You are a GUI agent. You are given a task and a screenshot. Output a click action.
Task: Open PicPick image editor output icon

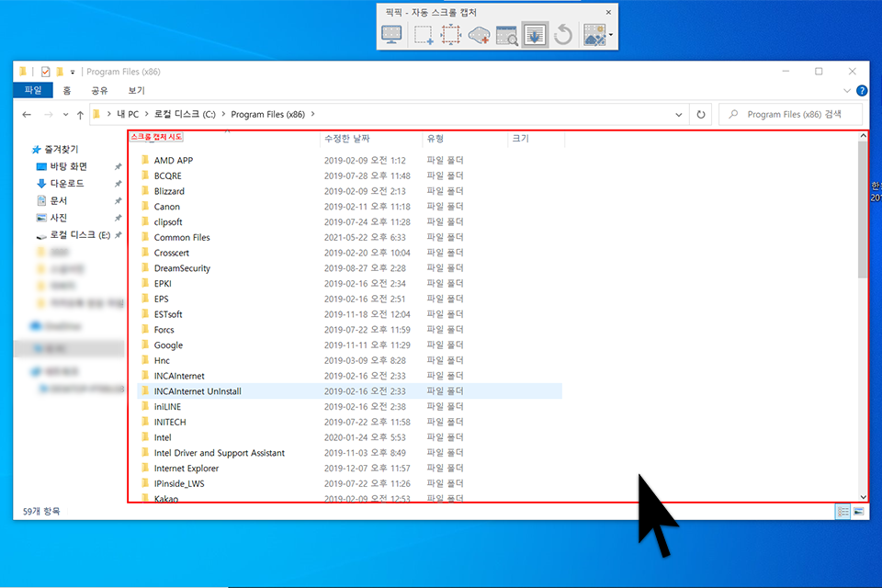pos(594,35)
